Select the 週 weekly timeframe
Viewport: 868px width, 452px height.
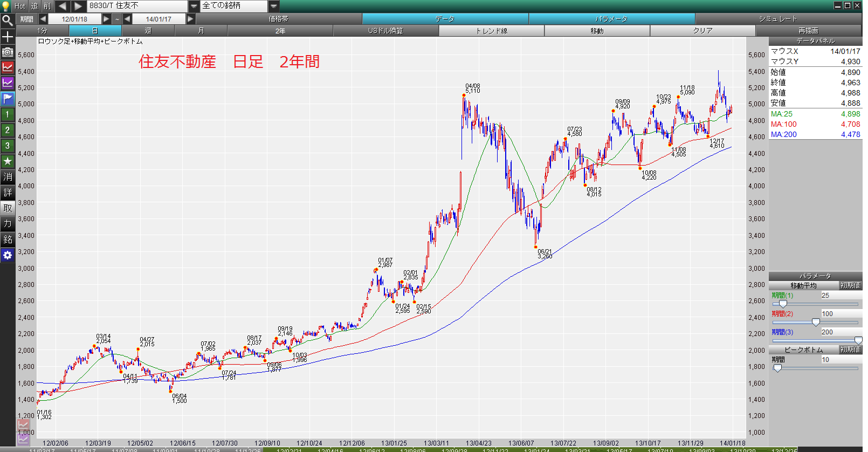tap(148, 31)
